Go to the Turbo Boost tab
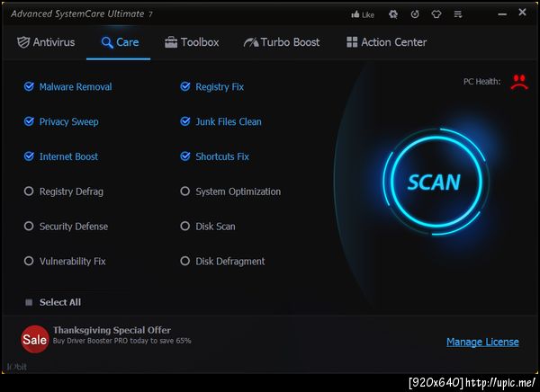Screen dimensions: 540x392 282,42
